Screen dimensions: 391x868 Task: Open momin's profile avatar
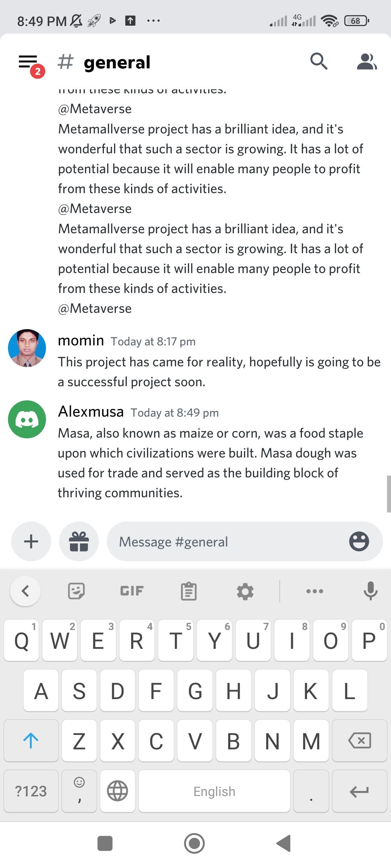click(27, 348)
